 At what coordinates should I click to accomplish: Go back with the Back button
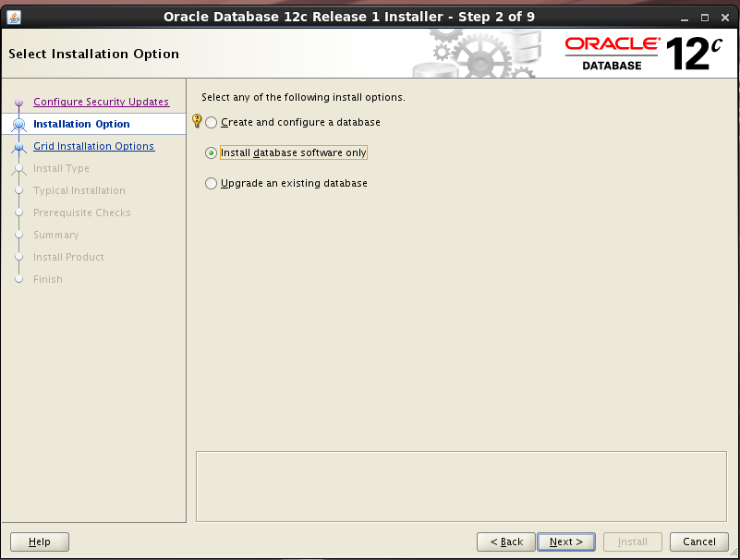point(506,542)
